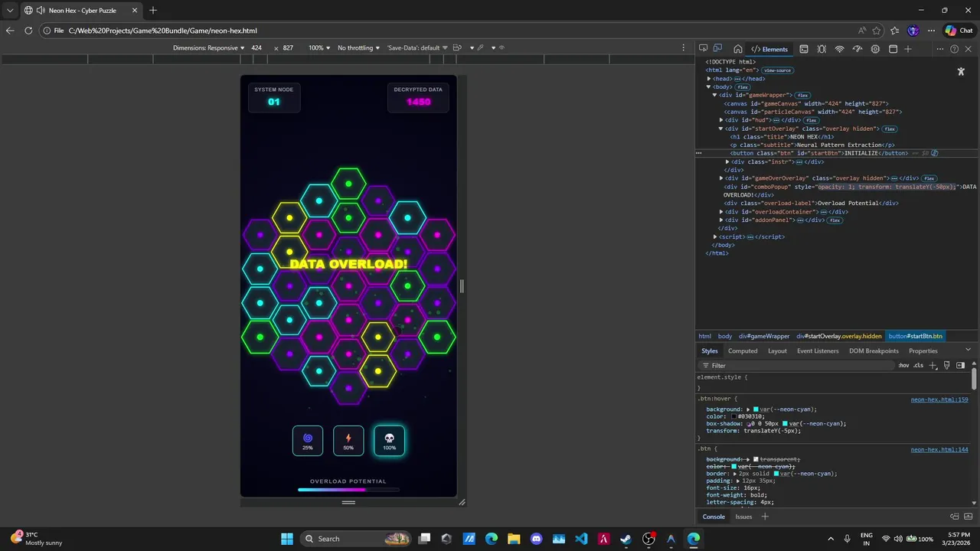
Task: Open the Memory chip icon panel
Action: tap(875, 49)
